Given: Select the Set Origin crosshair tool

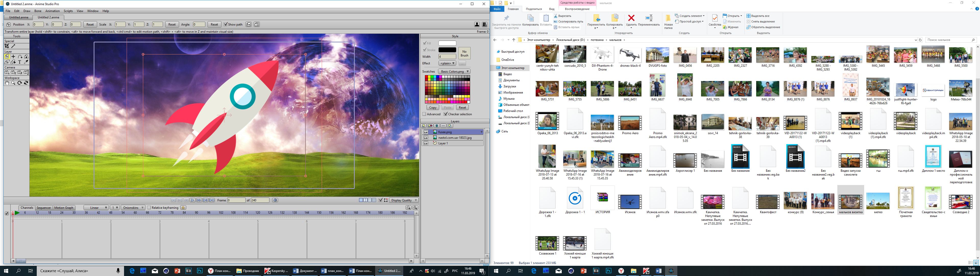Looking at the screenshot, I should [x=13, y=56].
